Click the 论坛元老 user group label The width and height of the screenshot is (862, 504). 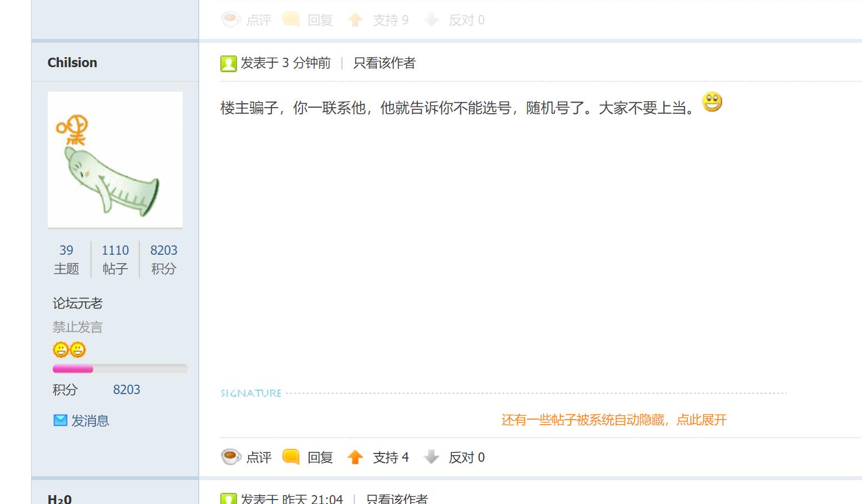pyautogui.click(x=78, y=303)
